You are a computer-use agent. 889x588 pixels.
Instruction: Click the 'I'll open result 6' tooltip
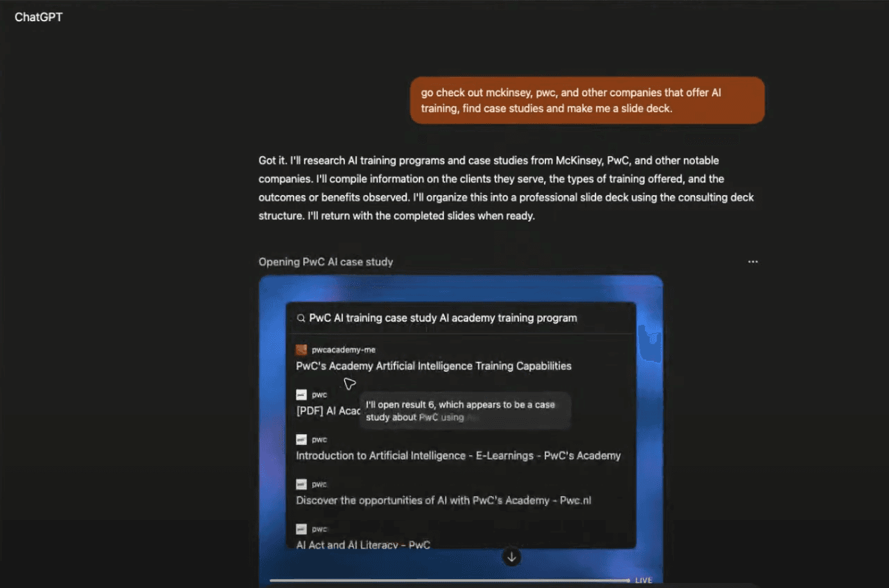(465, 410)
